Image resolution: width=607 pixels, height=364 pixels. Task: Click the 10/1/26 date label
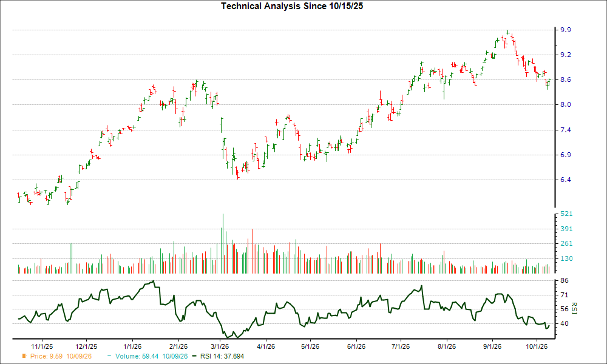[x=537, y=346]
